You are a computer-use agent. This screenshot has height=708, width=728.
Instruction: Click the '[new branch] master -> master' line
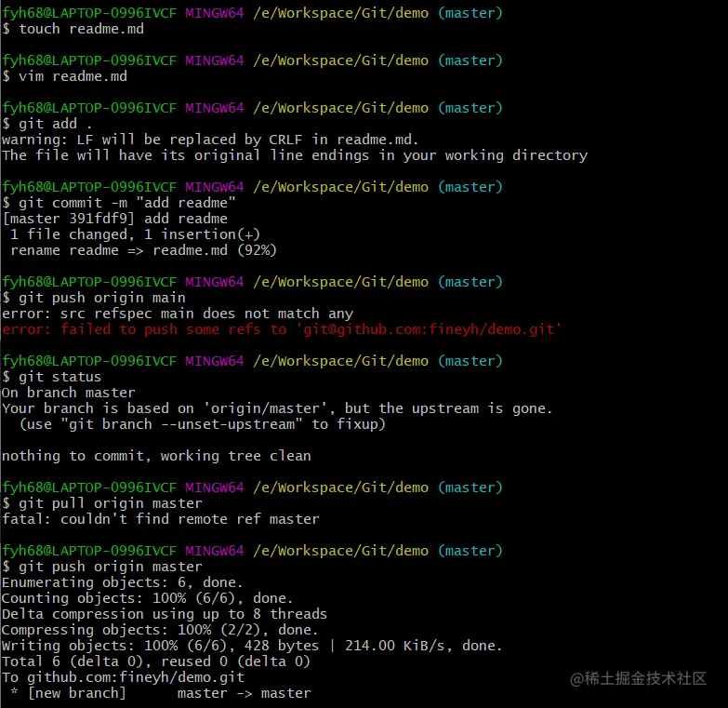(160, 693)
